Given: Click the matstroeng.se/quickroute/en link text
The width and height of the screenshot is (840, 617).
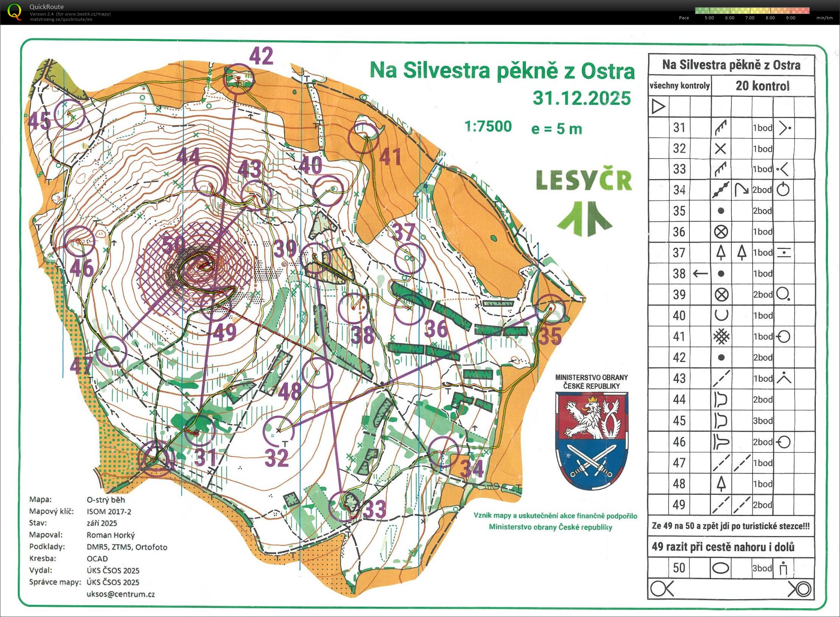Looking at the screenshot, I should [x=61, y=19].
